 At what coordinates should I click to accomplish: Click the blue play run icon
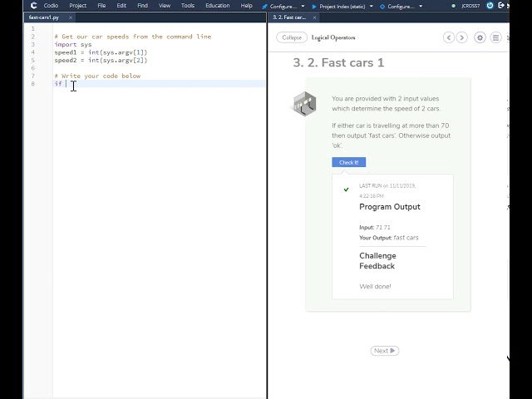click(x=314, y=7)
